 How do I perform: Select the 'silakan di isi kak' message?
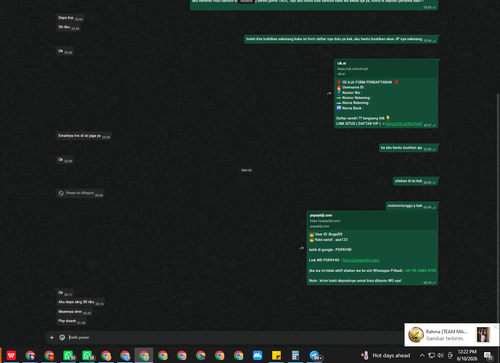tap(415, 181)
